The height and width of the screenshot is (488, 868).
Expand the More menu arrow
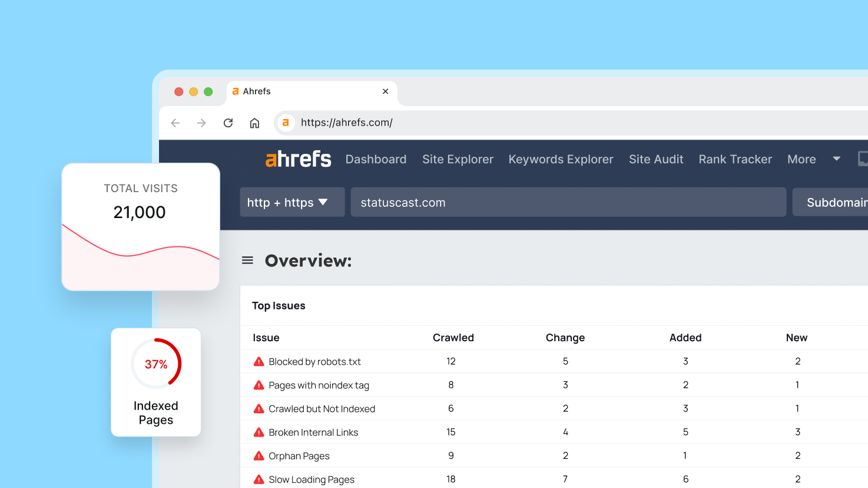coord(836,159)
